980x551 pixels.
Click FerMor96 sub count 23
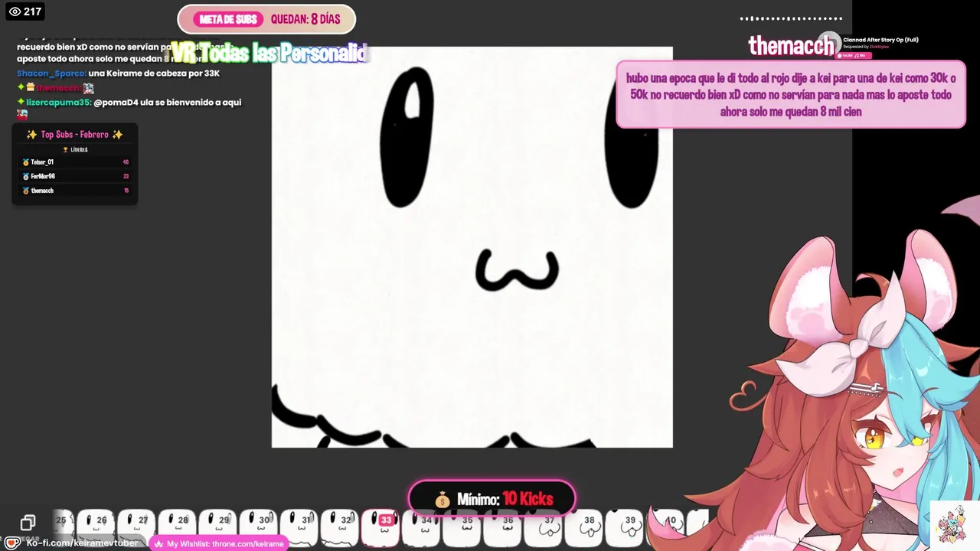click(126, 176)
